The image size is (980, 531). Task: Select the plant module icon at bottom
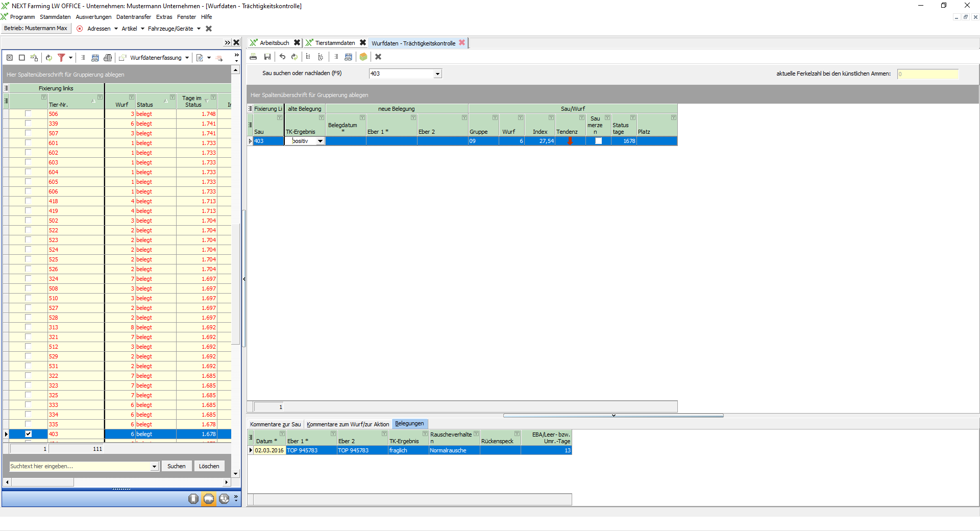click(224, 499)
